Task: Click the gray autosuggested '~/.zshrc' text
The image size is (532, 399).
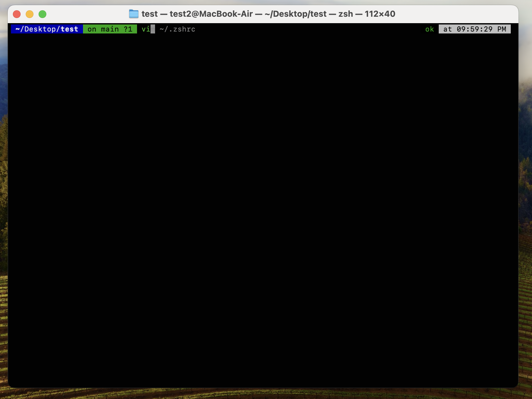Action: tap(177, 29)
